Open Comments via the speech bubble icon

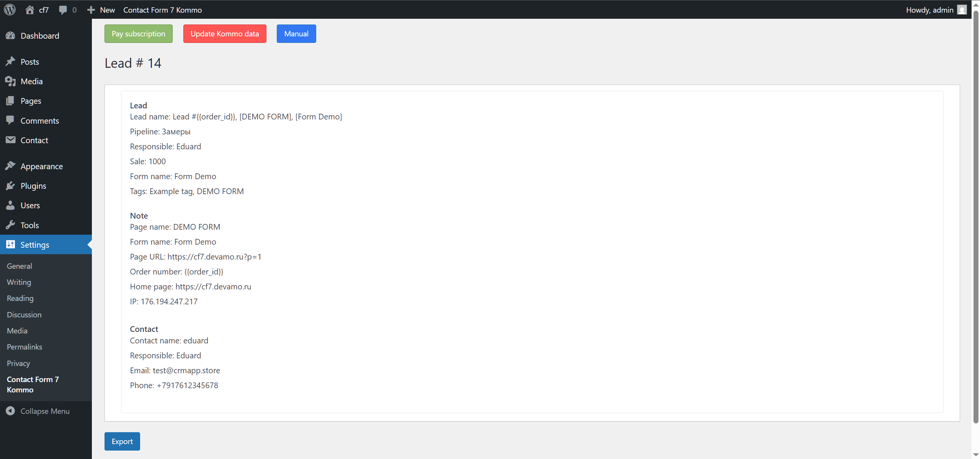pos(11,120)
